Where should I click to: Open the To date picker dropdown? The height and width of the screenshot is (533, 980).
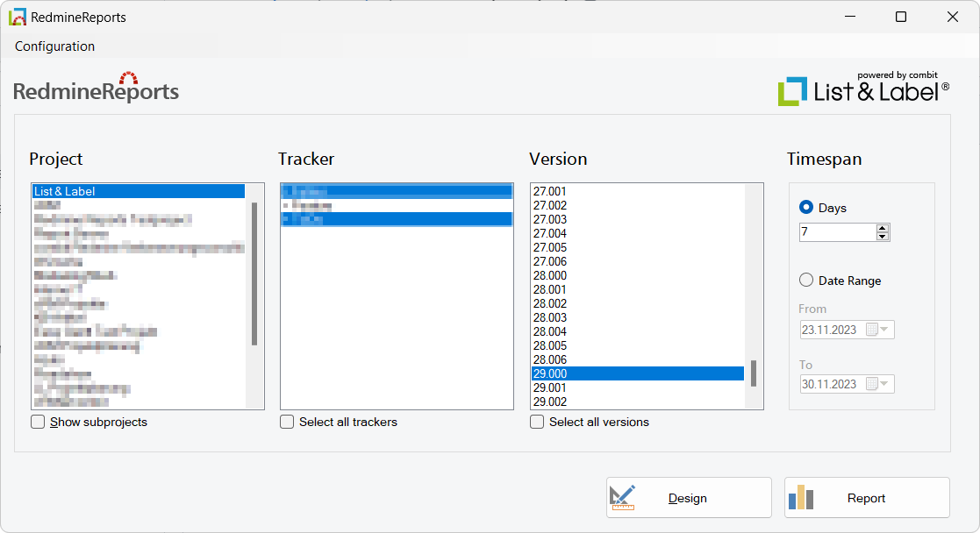(x=883, y=384)
